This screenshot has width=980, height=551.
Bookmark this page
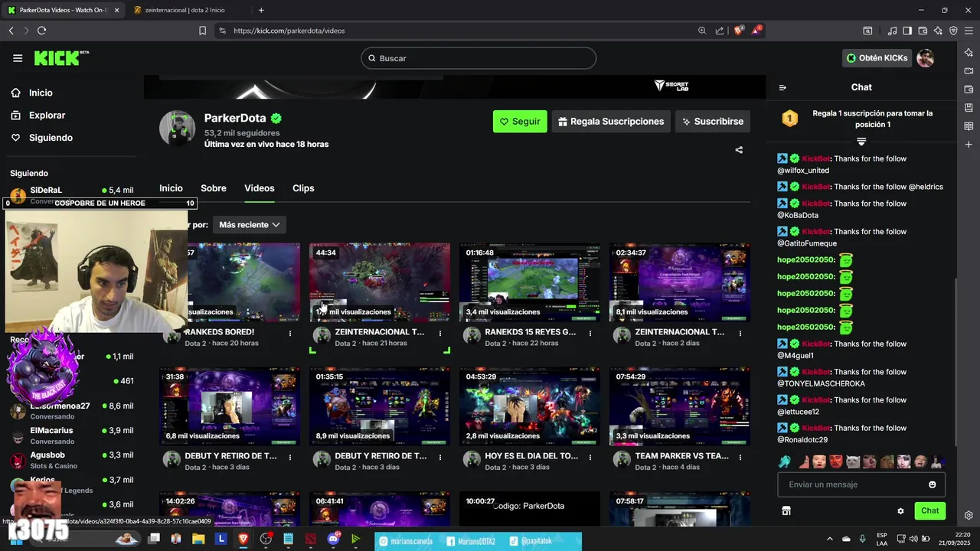pos(202,31)
